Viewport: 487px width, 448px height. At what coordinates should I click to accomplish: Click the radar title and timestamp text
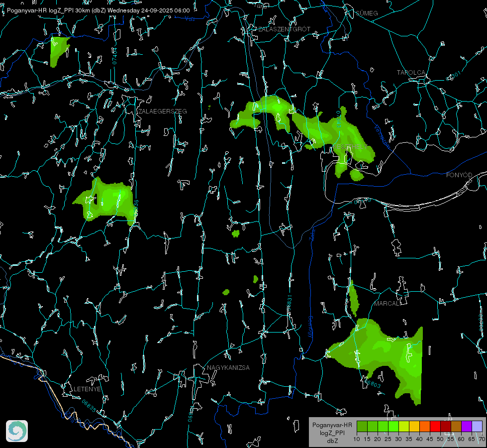98,10
